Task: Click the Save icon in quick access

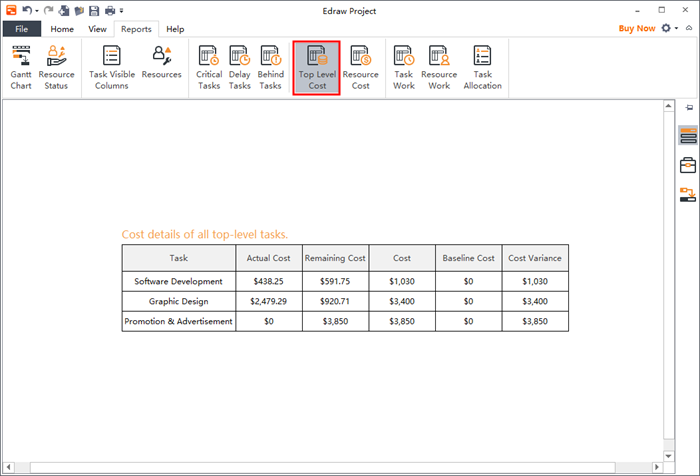Action: click(94, 10)
